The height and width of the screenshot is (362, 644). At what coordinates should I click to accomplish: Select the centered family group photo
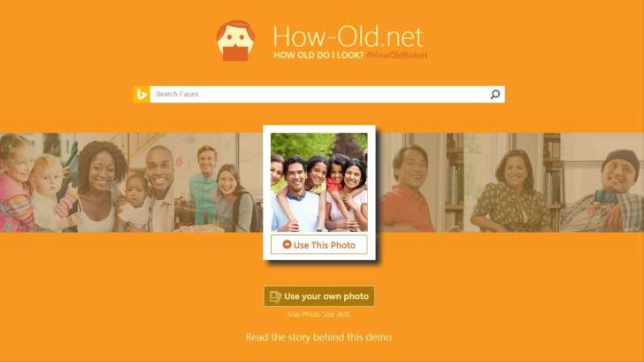(319, 182)
